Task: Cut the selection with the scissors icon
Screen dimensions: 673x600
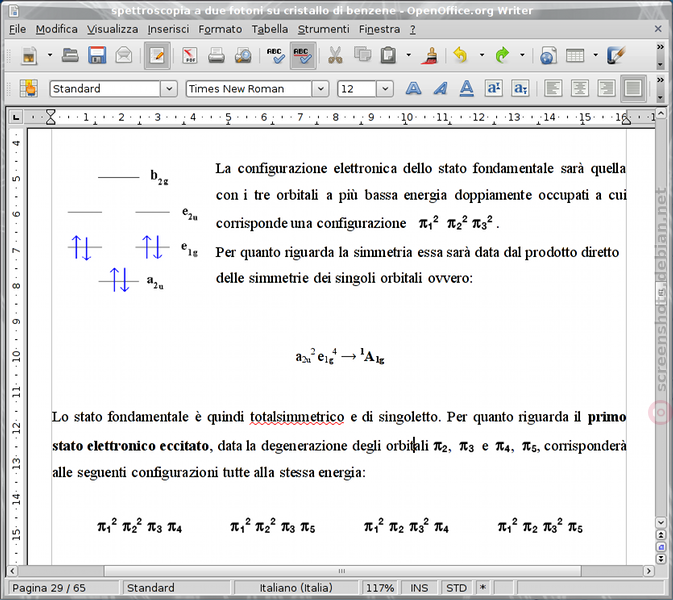Action: [x=335, y=55]
